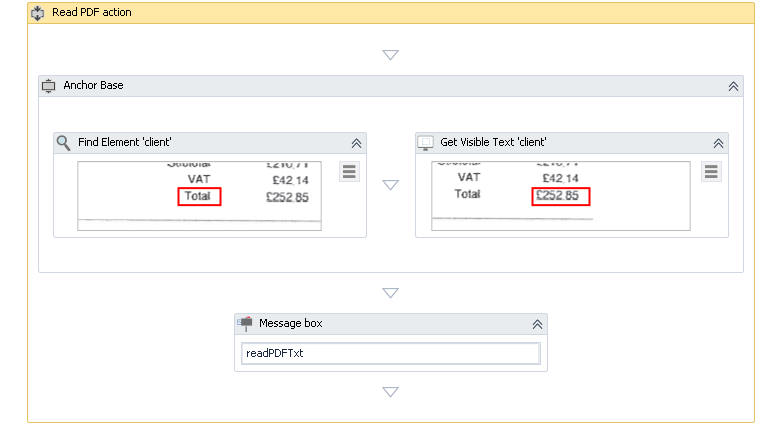This screenshot has height=431, width=768.
Task: Open the Get Visible Text options menu
Action: click(x=711, y=172)
